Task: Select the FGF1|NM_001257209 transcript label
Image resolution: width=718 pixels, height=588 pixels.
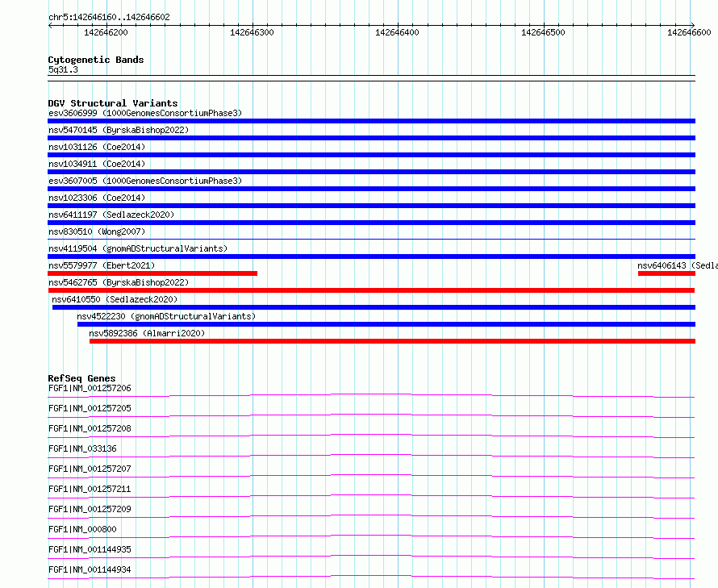Action: [90, 509]
